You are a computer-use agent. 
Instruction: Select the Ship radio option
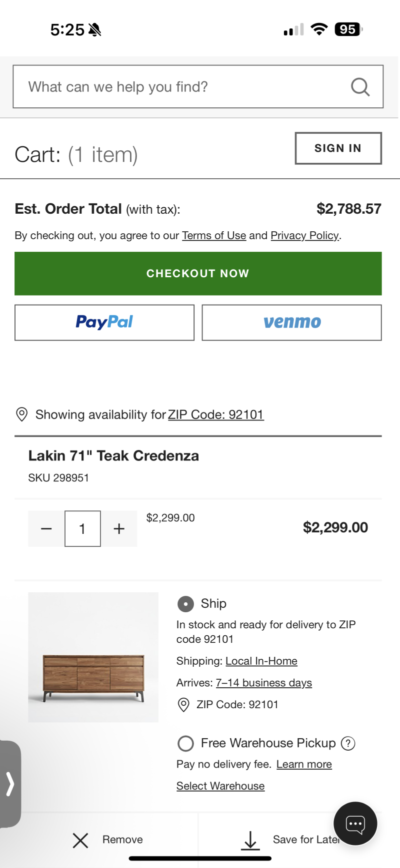click(185, 604)
